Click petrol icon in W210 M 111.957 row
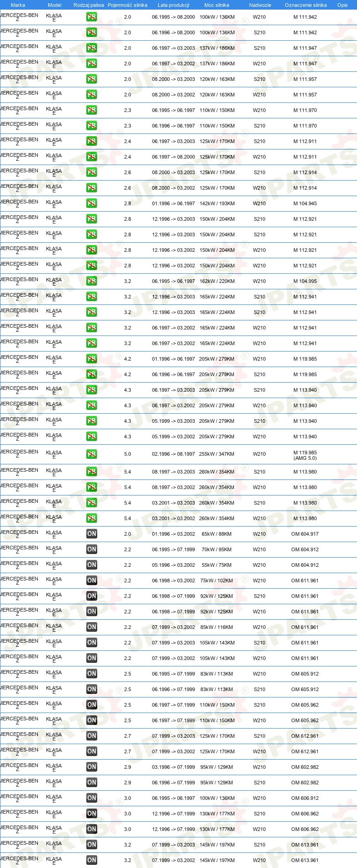Screen dimensions: 357x868 pos(92,95)
